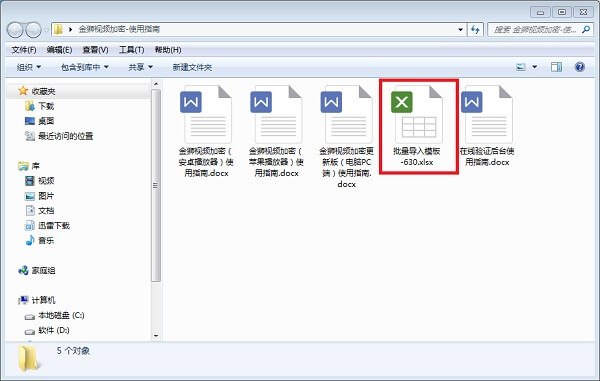The height and width of the screenshot is (381, 600).
Task: Click the star icon next to 收藏夹
Action: [x=23, y=91]
